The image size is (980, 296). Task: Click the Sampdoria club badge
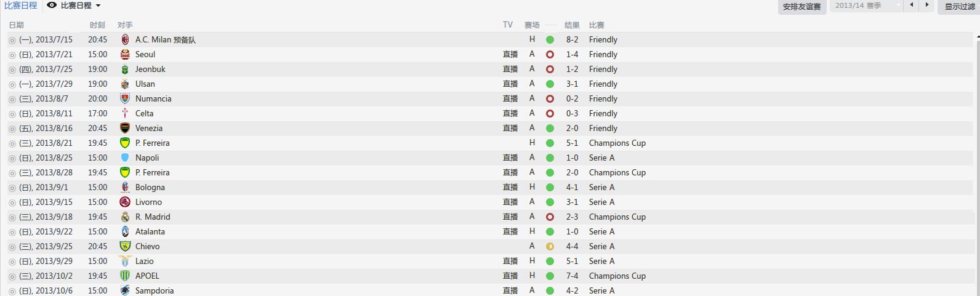(x=125, y=290)
